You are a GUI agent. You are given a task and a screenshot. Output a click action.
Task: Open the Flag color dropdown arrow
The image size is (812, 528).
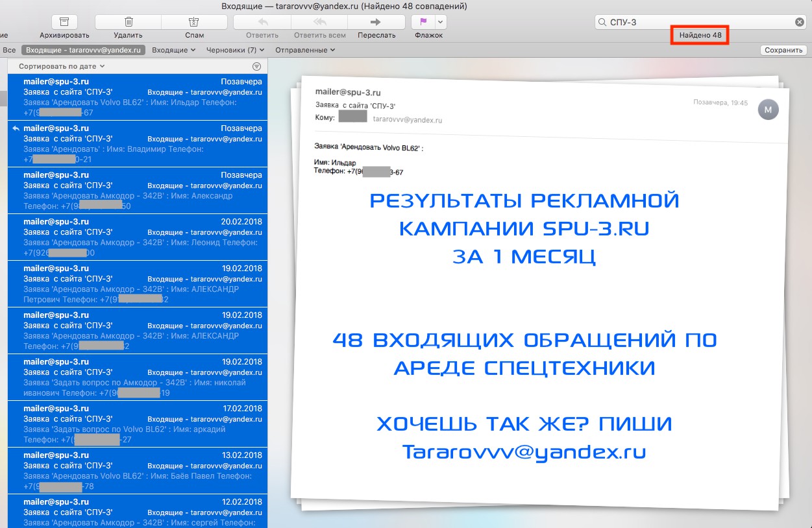coord(441,21)
